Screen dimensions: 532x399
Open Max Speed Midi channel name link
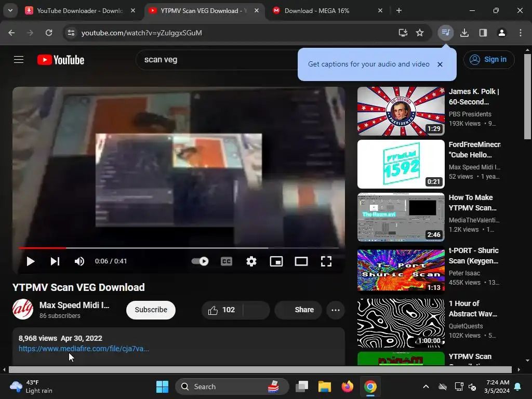click(74, 305)
